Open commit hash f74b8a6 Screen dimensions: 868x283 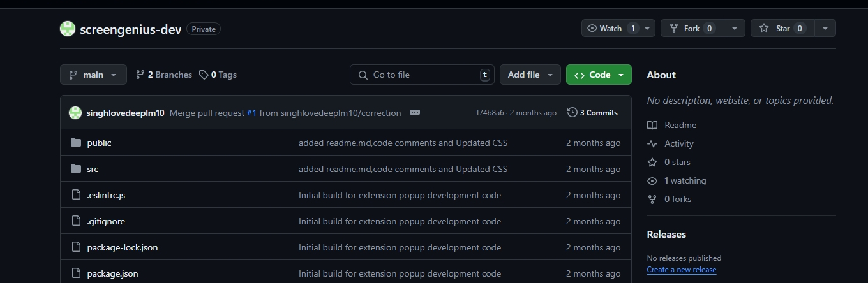[490, 113]
